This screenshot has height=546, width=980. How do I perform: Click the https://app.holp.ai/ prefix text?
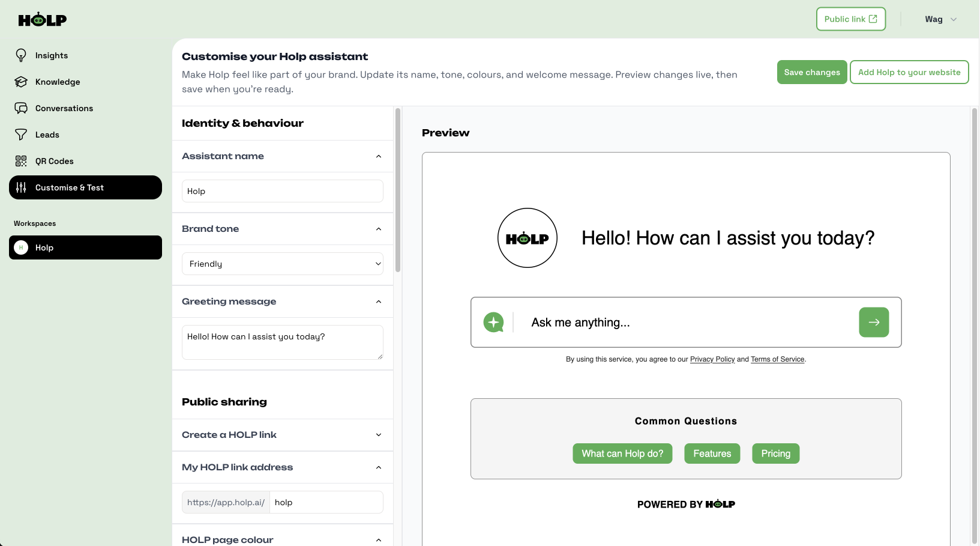(x=226, y=502)
